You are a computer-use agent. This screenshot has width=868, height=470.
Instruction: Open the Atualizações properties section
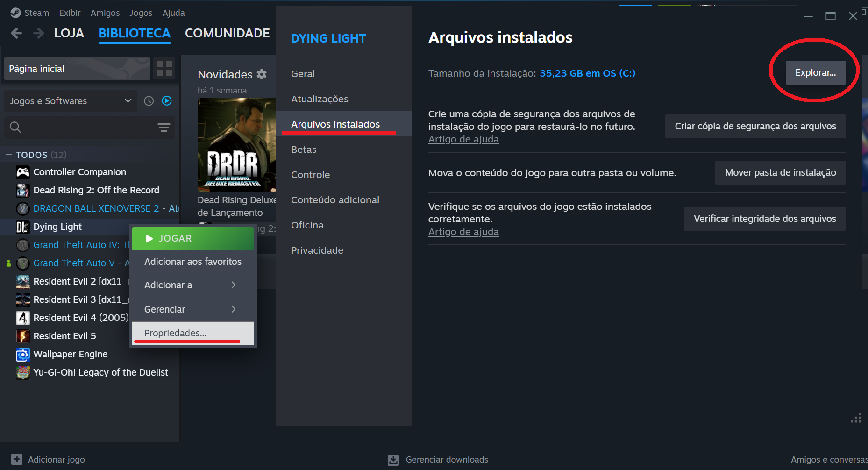coord(343,99)
